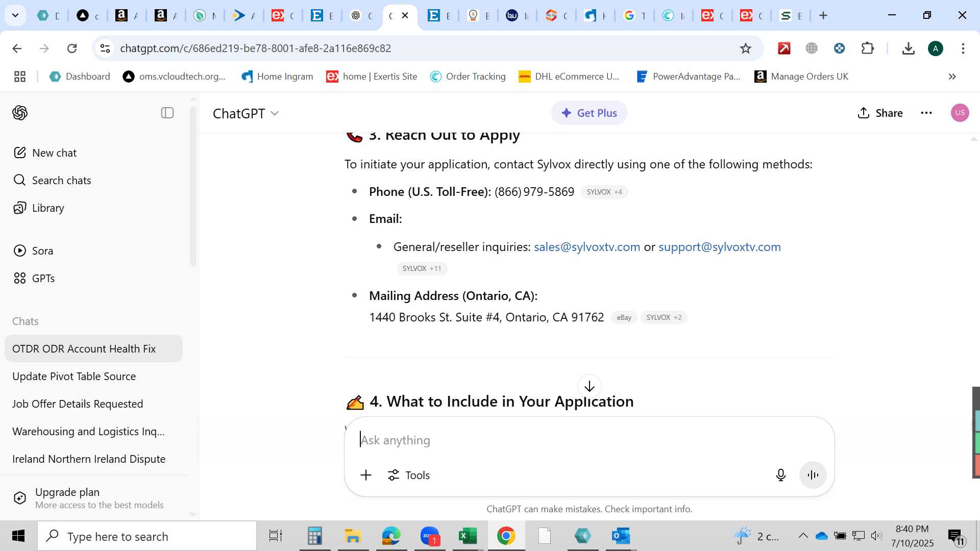Click the scroll-to-bottom arrow button
Screen dimensions: 980x551
[590, 386]
